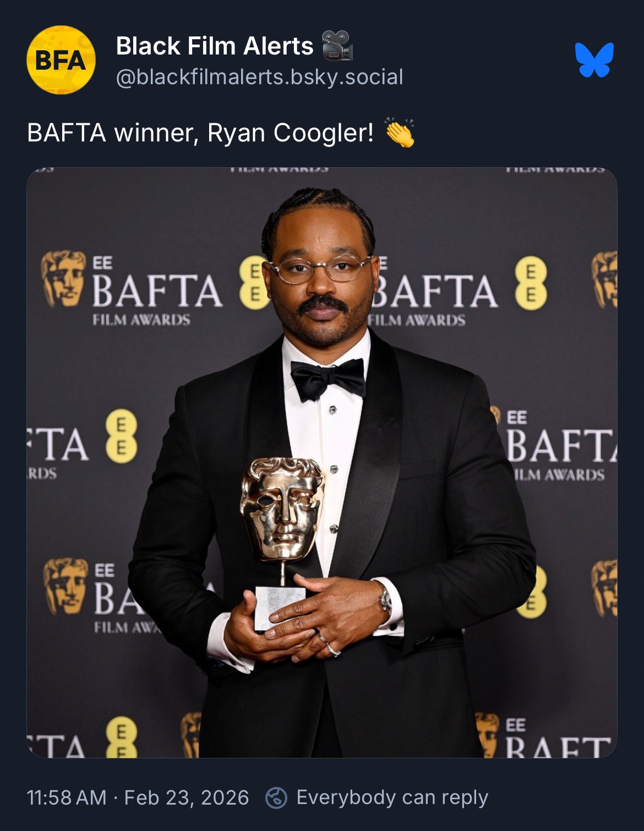644x831 pixels.
Task: Click the gold BAFTA mask trophy in the photo
Action: pyautogui.click(x=282, y=510)
